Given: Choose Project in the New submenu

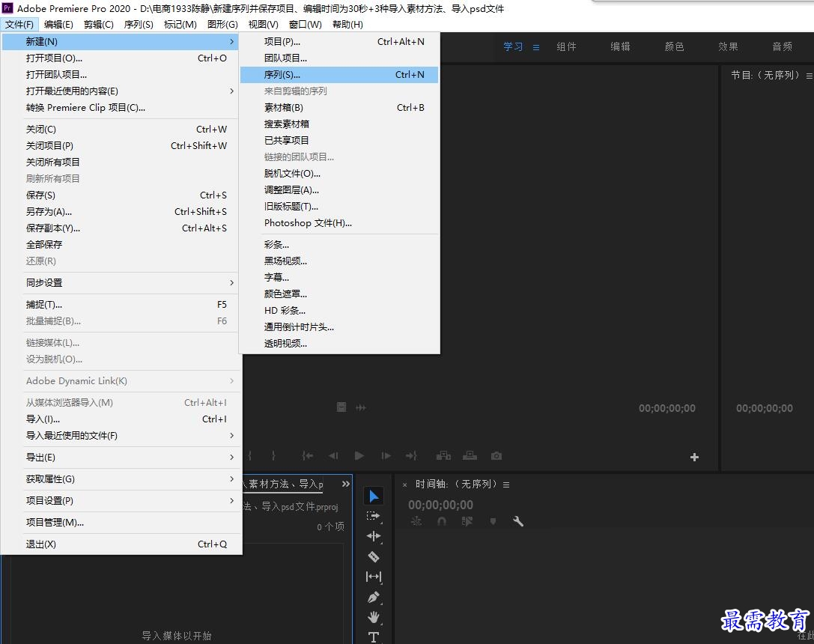Looking at the screenshot, I should (339, 41).
